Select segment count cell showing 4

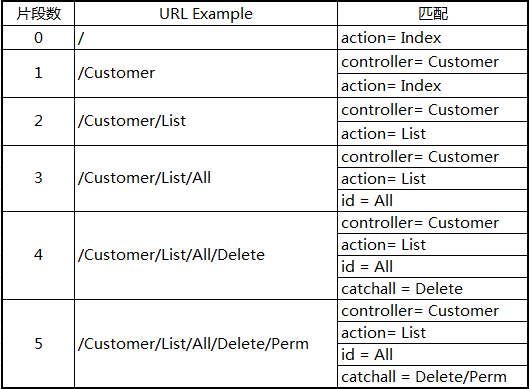pos(38,255)
